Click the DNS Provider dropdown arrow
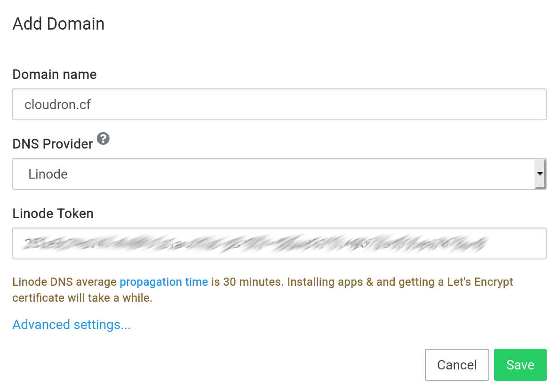Screen dimensions: 558x392 pos(540,174)
